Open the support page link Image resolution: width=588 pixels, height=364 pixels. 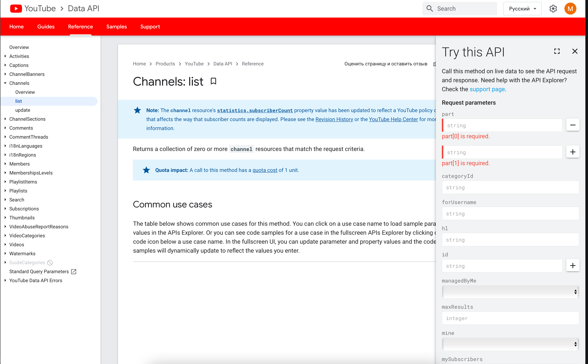pyautogui.click(x=487, y=89)
